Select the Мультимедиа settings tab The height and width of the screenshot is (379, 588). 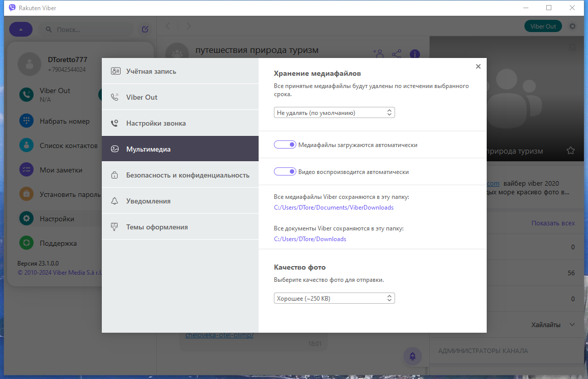(x=180, y=149)
